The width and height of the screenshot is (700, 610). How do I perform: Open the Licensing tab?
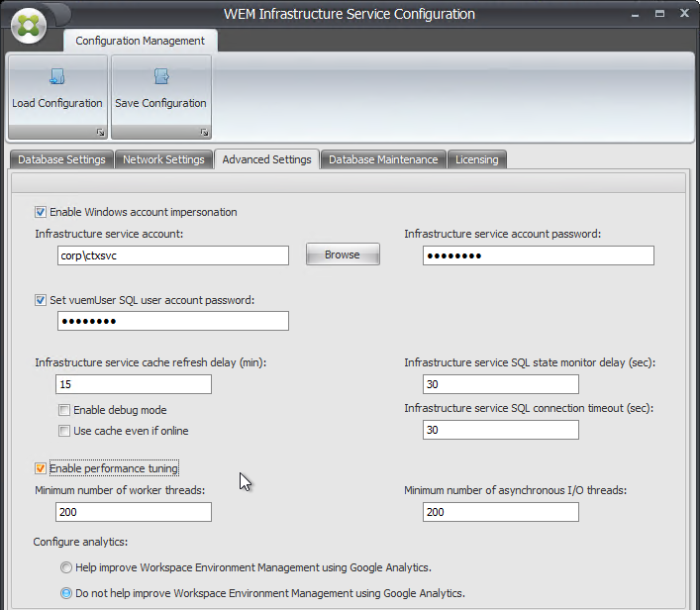point(477,159)
